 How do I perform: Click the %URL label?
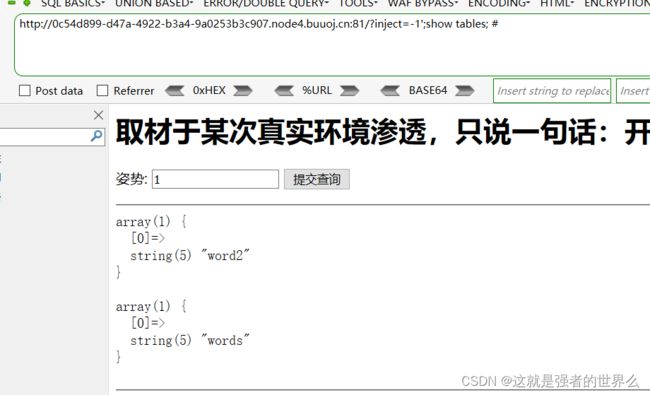317,90
